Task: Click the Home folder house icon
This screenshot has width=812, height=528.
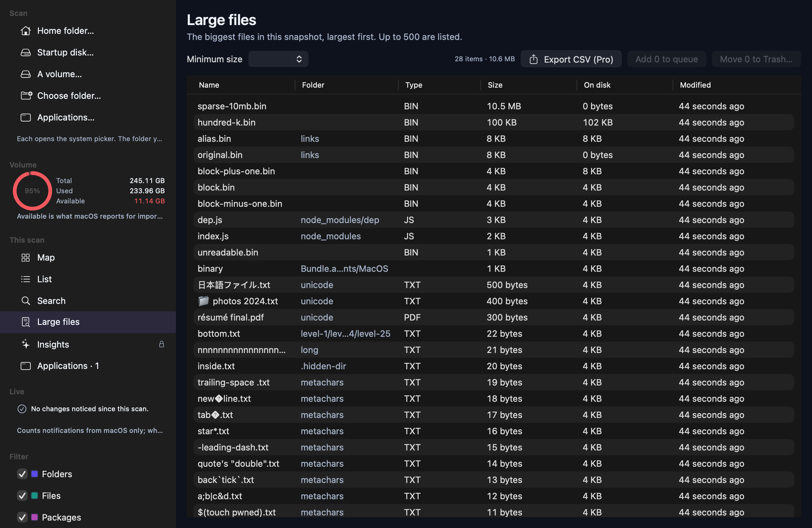Action: tap(26, 31)
